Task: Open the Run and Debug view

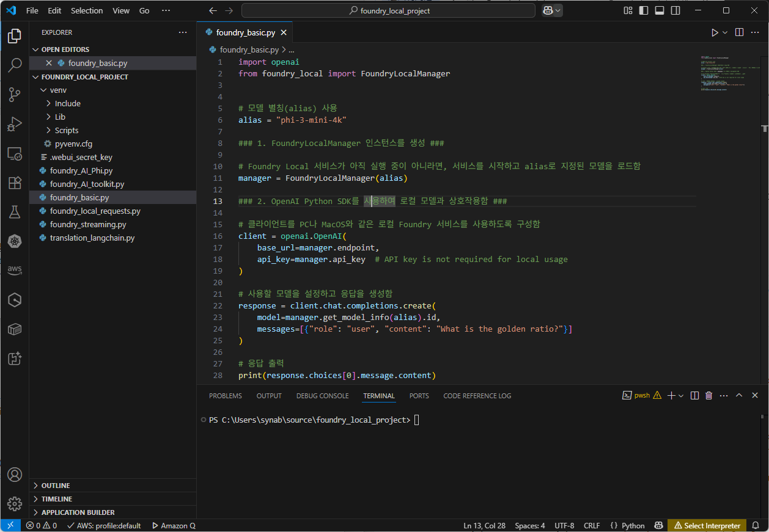Action: (x=14, y=124)
